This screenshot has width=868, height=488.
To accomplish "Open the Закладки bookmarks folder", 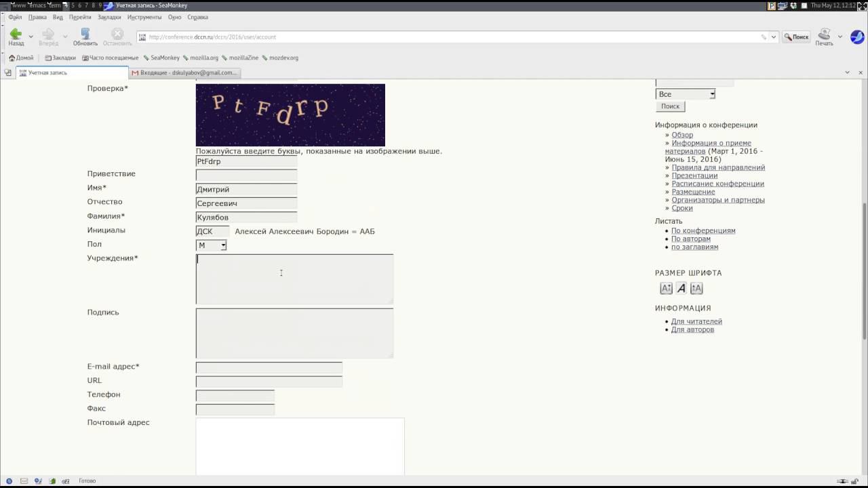I will tap(60, 58).
